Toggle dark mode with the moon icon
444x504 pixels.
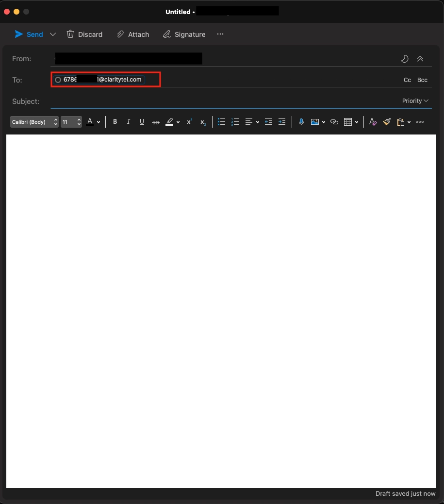point(405,59)
